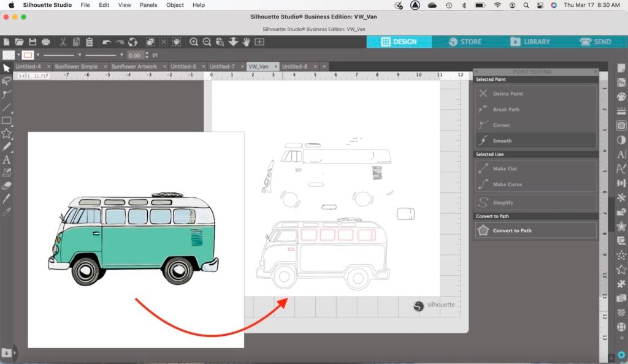
Task: Click the Zoom In magnifier icon
Action: click(x=194, y=42)
